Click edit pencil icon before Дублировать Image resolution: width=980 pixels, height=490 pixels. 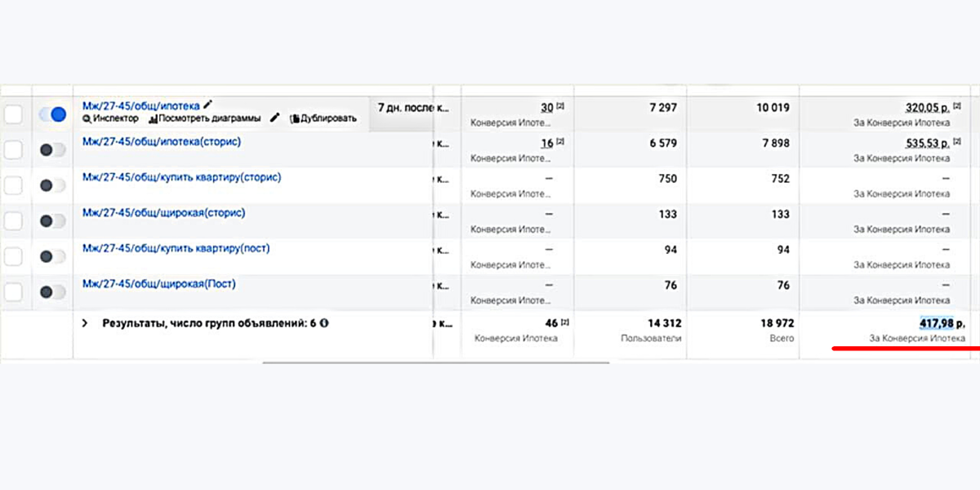[275, 118]
